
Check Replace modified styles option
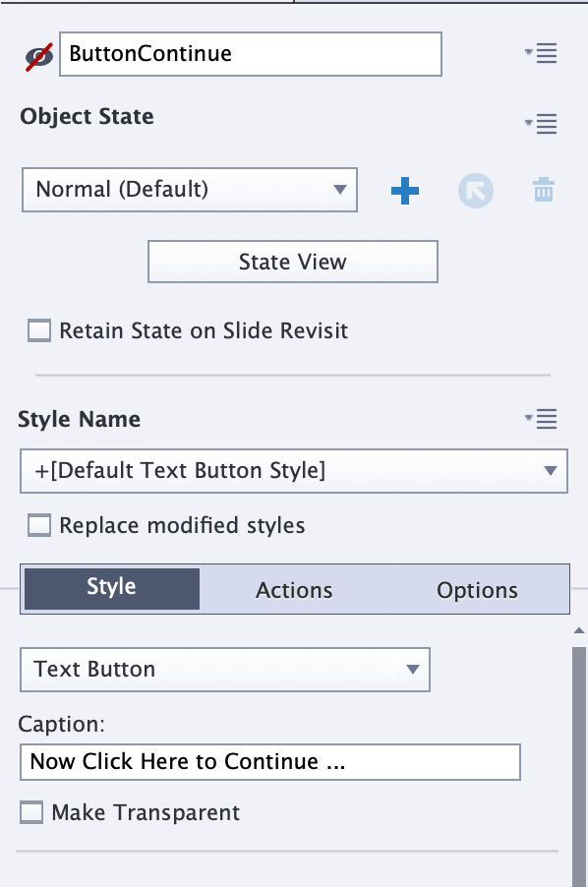pyautogui.click(x=39, y=525)
